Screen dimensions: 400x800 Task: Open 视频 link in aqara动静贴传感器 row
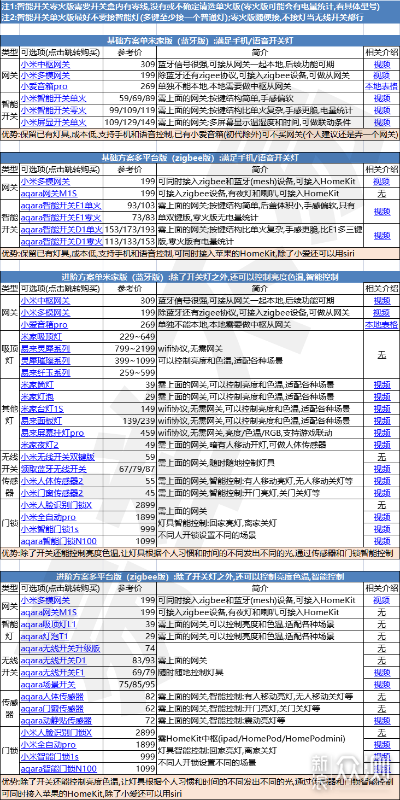pos(381,721)
